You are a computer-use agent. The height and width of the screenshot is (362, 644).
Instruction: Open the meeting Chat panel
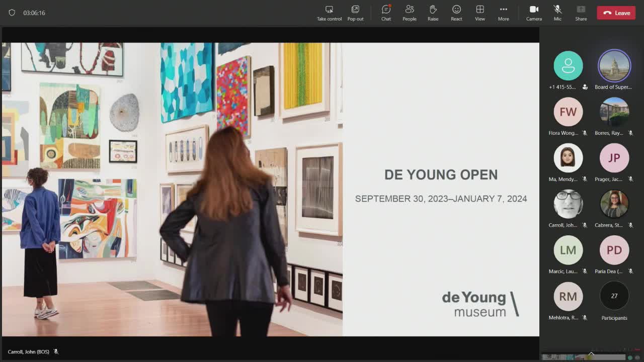click(x=386, y=13)
